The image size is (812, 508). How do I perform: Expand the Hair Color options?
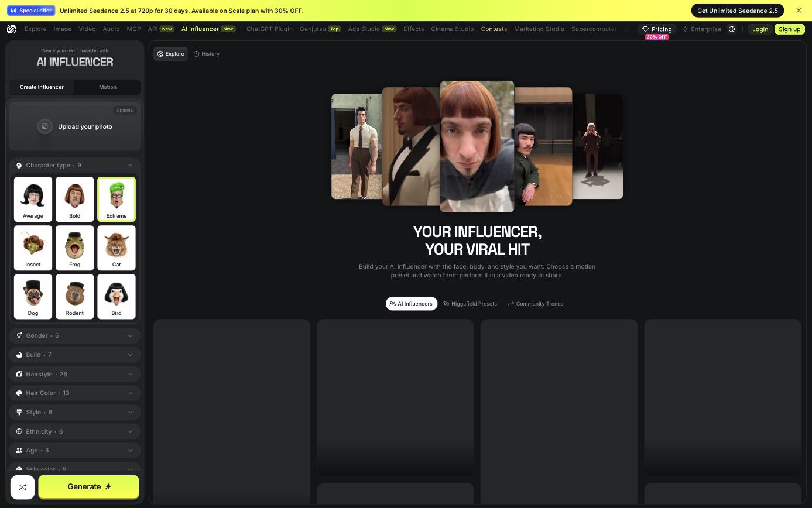tap(74, 393)
